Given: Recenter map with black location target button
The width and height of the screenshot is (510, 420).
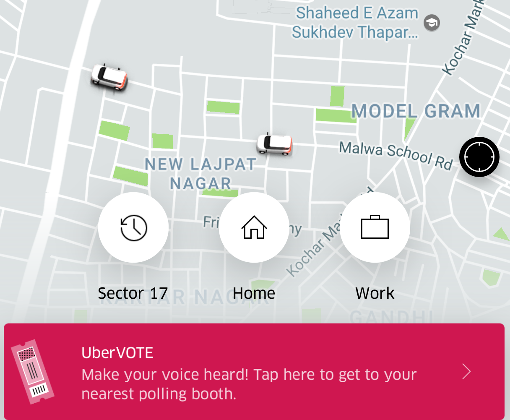Looking at the screenshot, I should point(479,157).
